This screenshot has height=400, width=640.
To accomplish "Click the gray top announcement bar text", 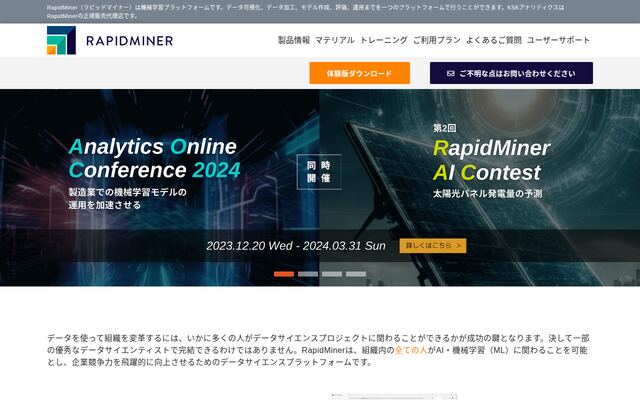I will click(305, 11).
